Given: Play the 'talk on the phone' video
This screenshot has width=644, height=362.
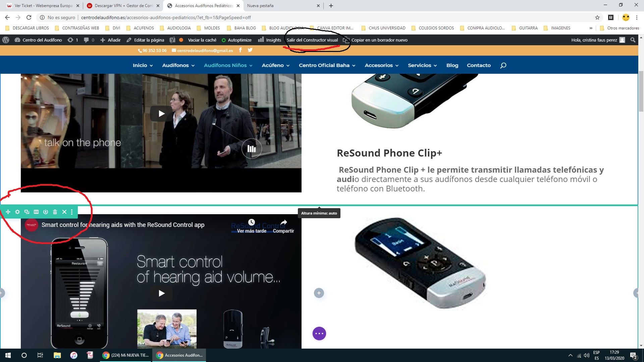Looking at the screenshot, I should (x=161, y=114).
